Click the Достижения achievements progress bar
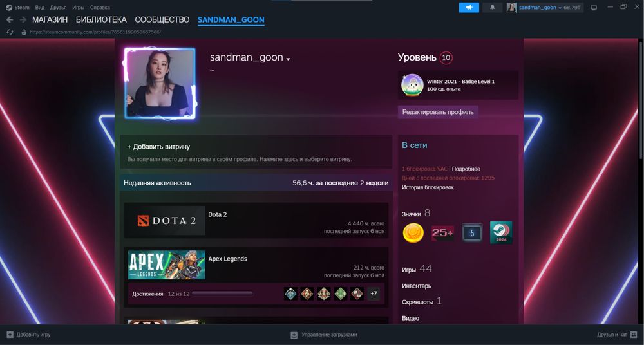Screen dimensions: 644x345 click(222, 294)
